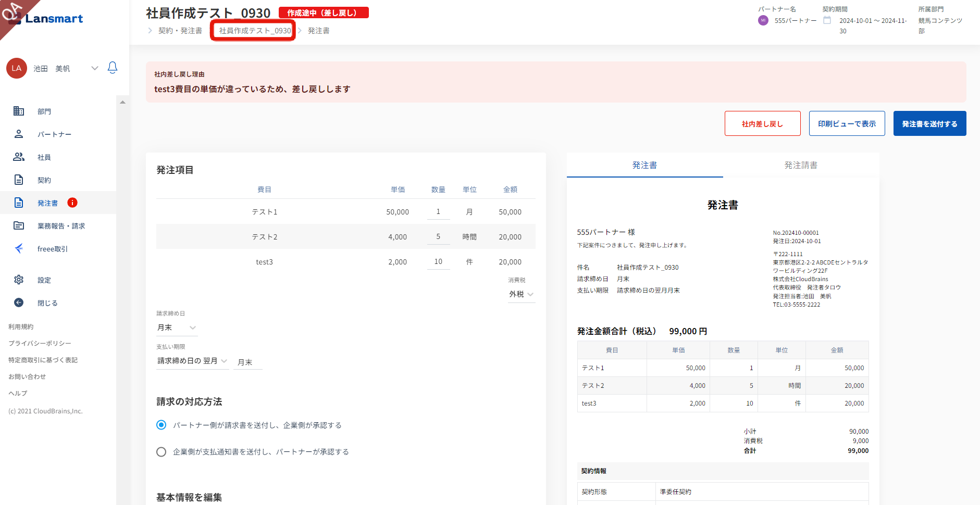Open the 設定 menu item
The image size is (980, 505).
[x=58, y=280]
